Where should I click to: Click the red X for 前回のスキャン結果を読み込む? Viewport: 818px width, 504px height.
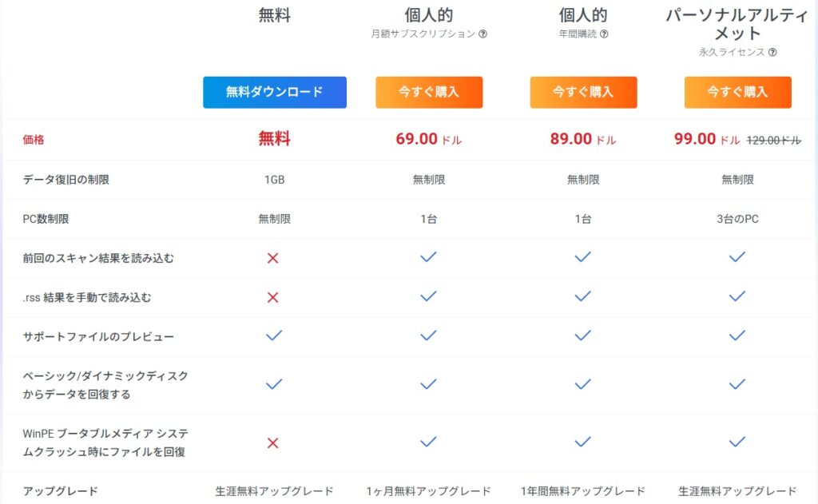(x=273, y=258)
